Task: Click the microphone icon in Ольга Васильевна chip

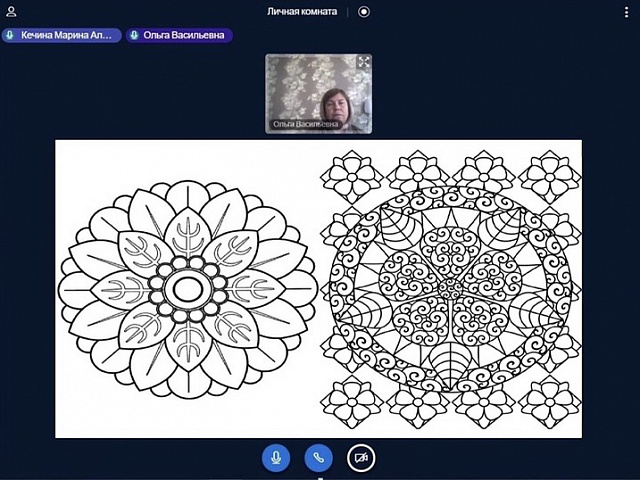Action: point(134,36)
